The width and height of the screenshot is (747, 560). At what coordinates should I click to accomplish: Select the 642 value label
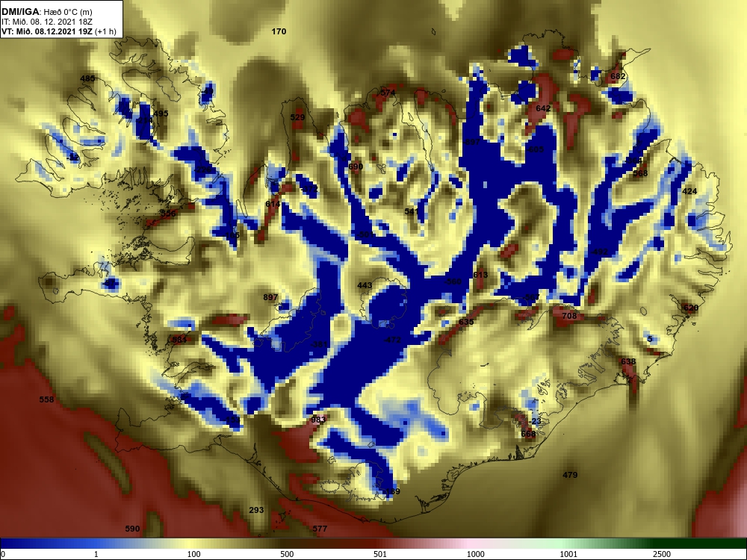(543, 108)
